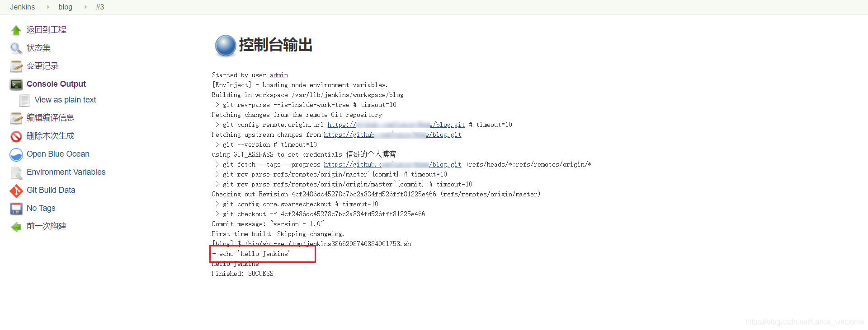The width and height of the screenshot is (868, 330).
Task: Click the Finished: SUCCESS line
Action: click(242, 274)
